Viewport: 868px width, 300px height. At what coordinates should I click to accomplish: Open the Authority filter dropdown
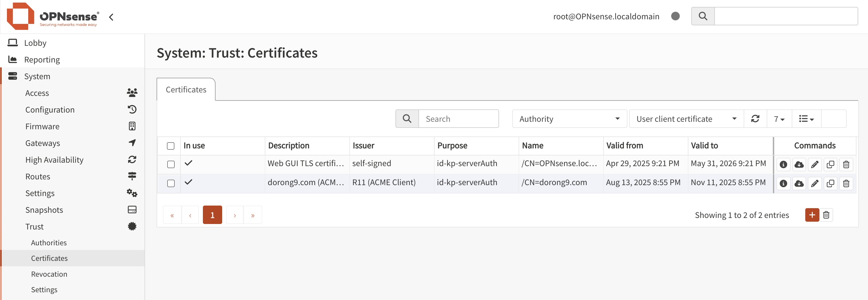(x=569, y=119)
